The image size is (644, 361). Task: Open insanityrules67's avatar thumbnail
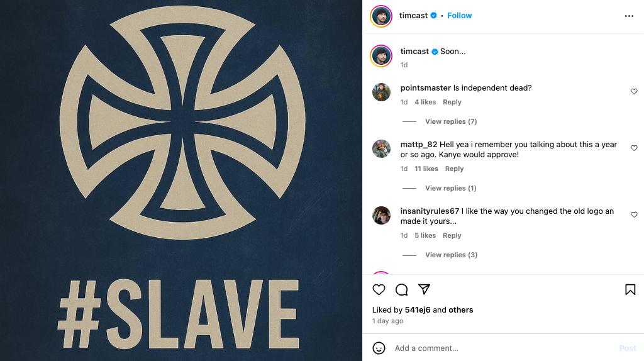(381, 215)
